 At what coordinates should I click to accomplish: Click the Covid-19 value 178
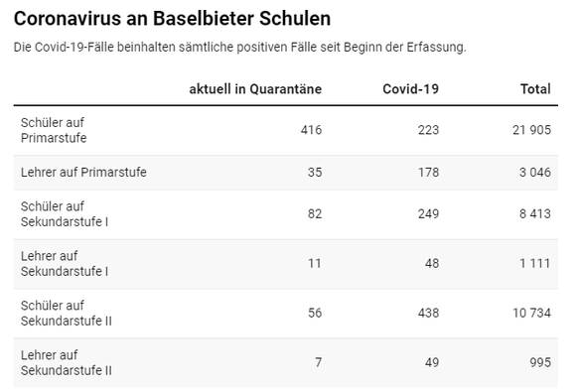pyautogui.click(x=428, y=172)
